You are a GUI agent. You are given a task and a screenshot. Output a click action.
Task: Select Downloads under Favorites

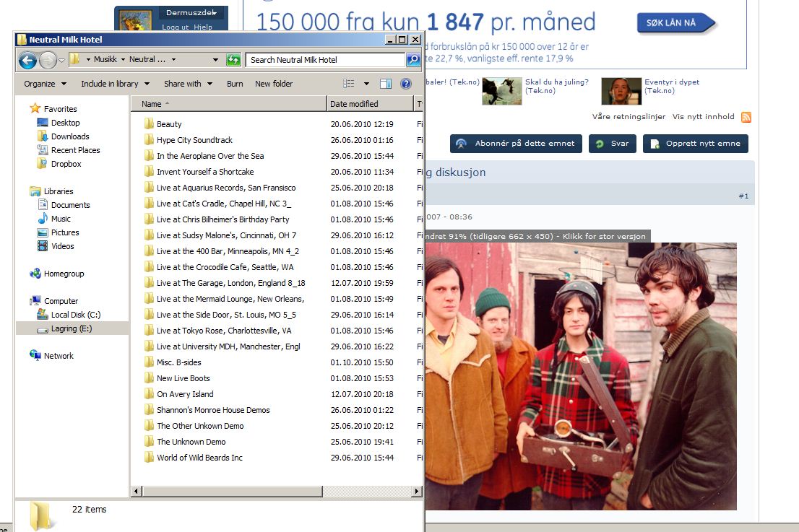point(70,136)
